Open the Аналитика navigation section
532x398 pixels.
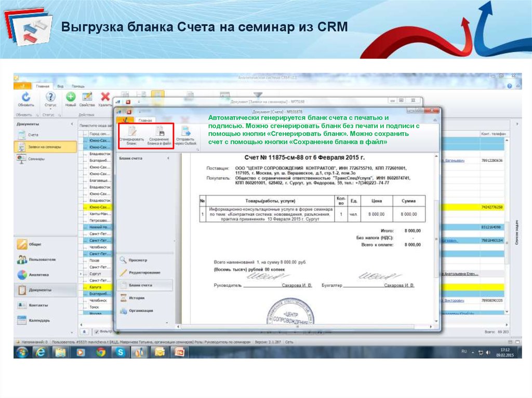coord(38,275)
